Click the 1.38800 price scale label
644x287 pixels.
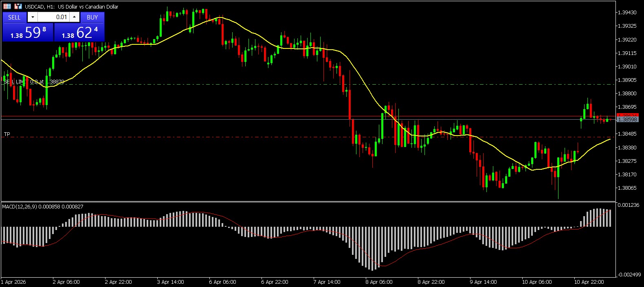[627, 94]
